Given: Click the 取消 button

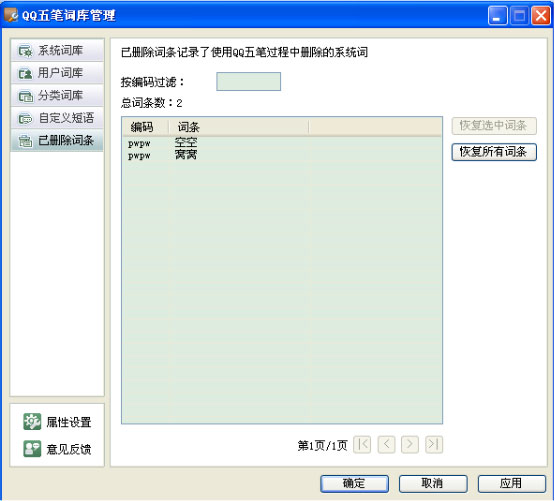Looking at the screenshot, I should [433, 484].
